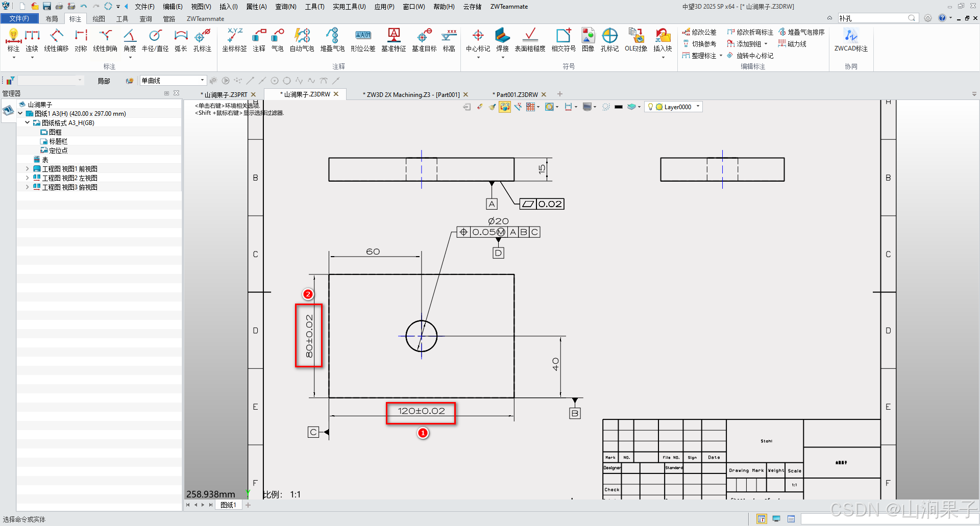Viewport: 980px width, 526px height.
Task: Run the 自动气泡 auto balloon tool
Action: [x=302, y=40]
